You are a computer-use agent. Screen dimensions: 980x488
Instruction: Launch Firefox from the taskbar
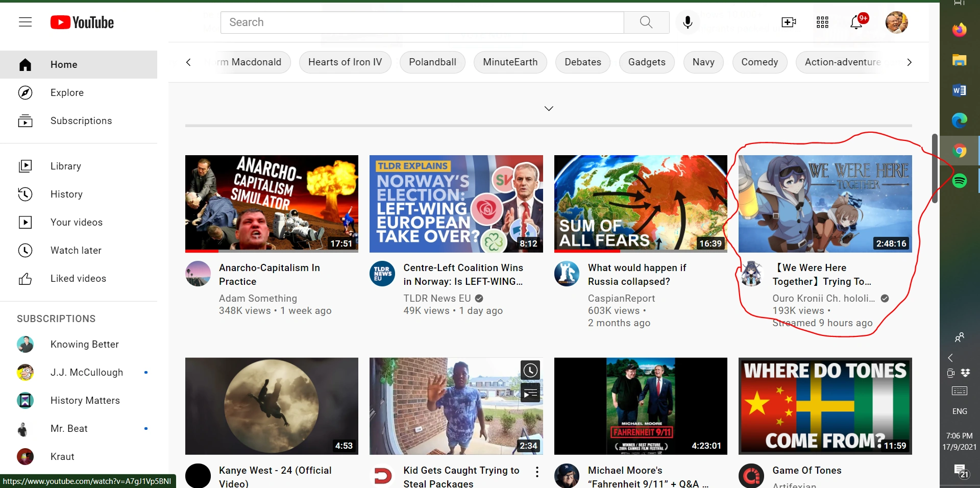(960, 29)
